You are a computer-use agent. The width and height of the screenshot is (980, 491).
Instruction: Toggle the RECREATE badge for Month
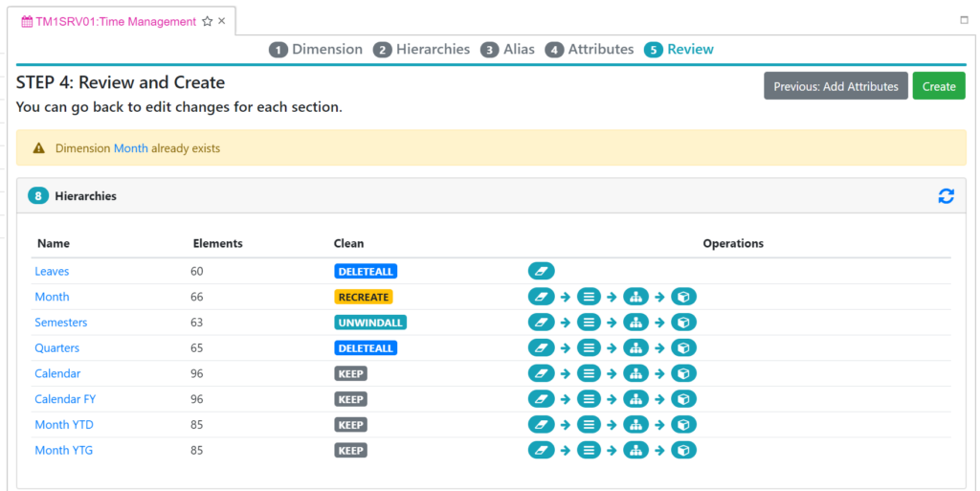[x=363, y=297]
